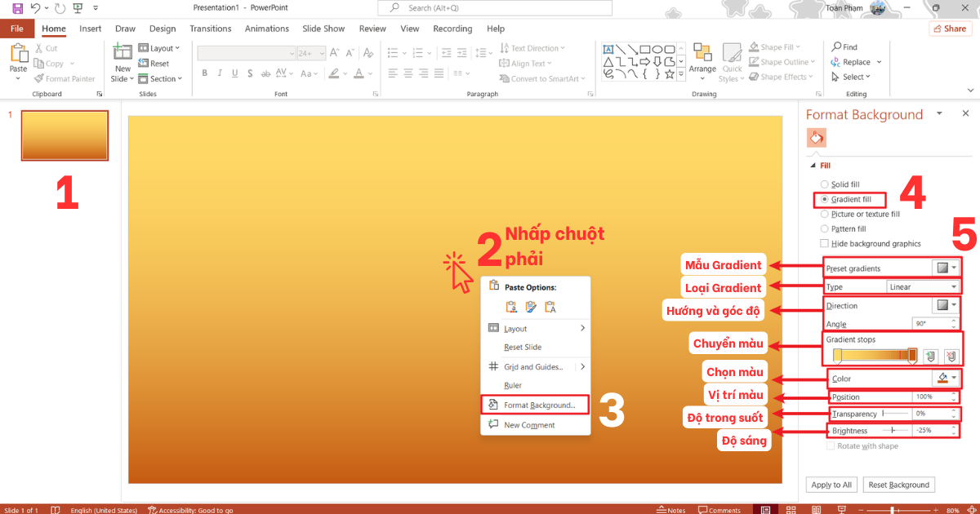This screenshot has width=980, height=514.
Task: Click the Fill paint bucket icon in pane
Action: point(816,137)
